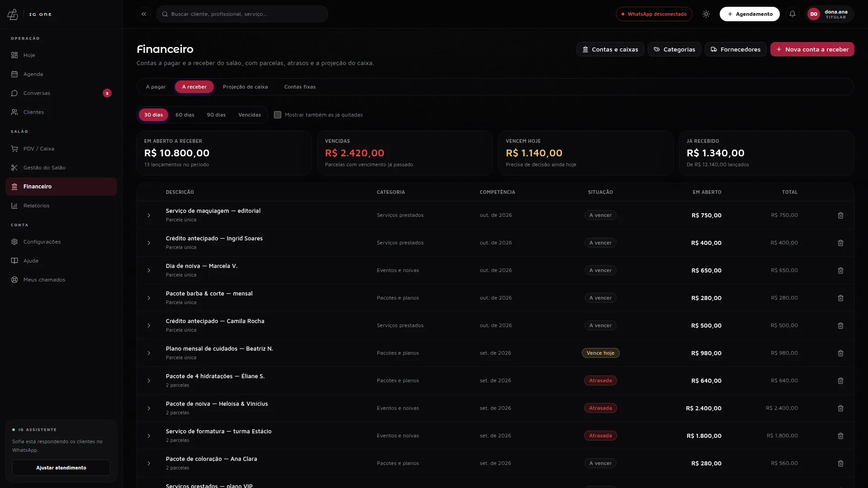Open Contas e caixas
The image size is (868, 488).
610,49
